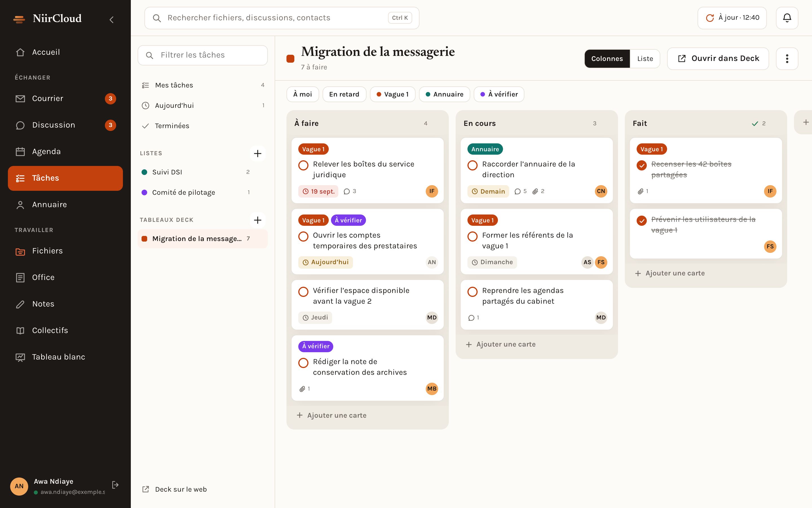Complete Reprendre les agendas partagés task
The width and height of the screenshot is (812, 508).
click(473, 291)
